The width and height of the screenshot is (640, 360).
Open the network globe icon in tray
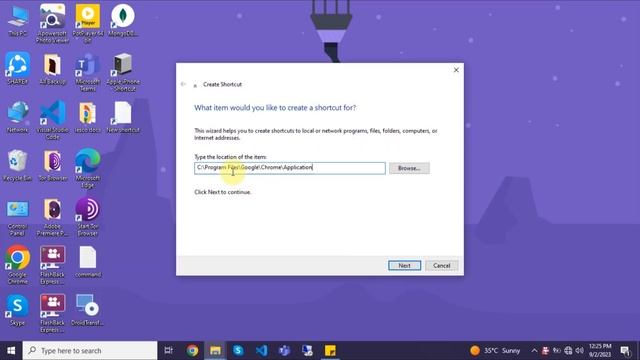[568, 350]
